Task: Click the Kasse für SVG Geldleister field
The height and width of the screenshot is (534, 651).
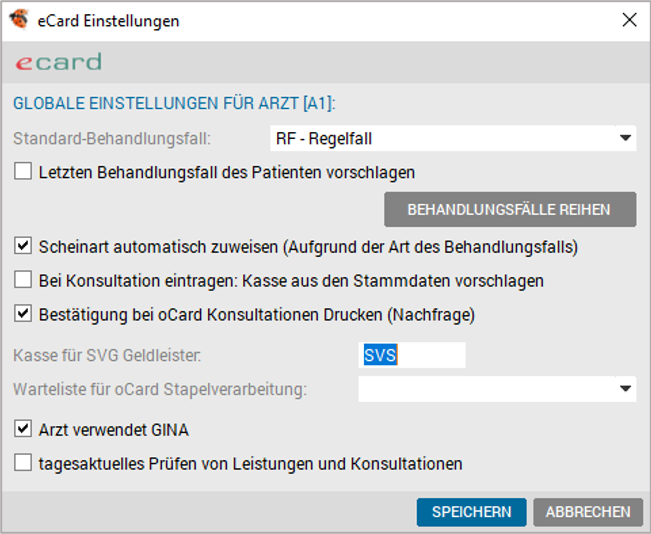Action: click(412, 355)
